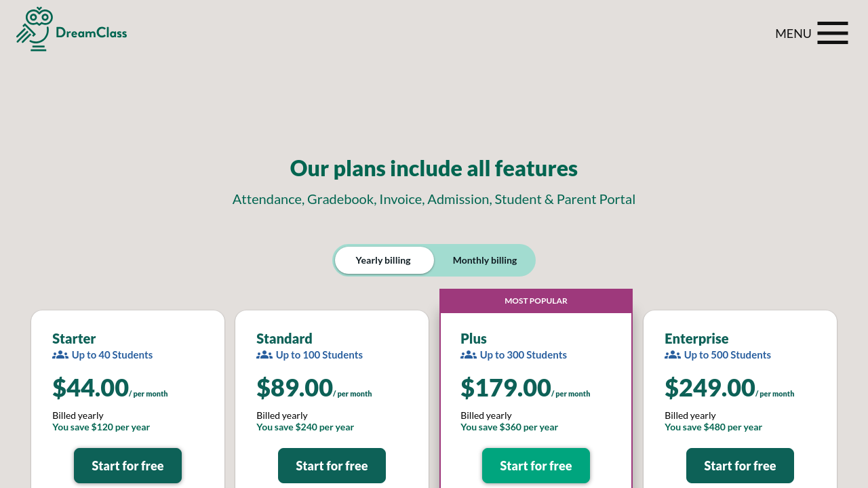Click the "Our plans include all features" heading
The image size is (868, 488).
pyautogui.click(x=434, y=168)
